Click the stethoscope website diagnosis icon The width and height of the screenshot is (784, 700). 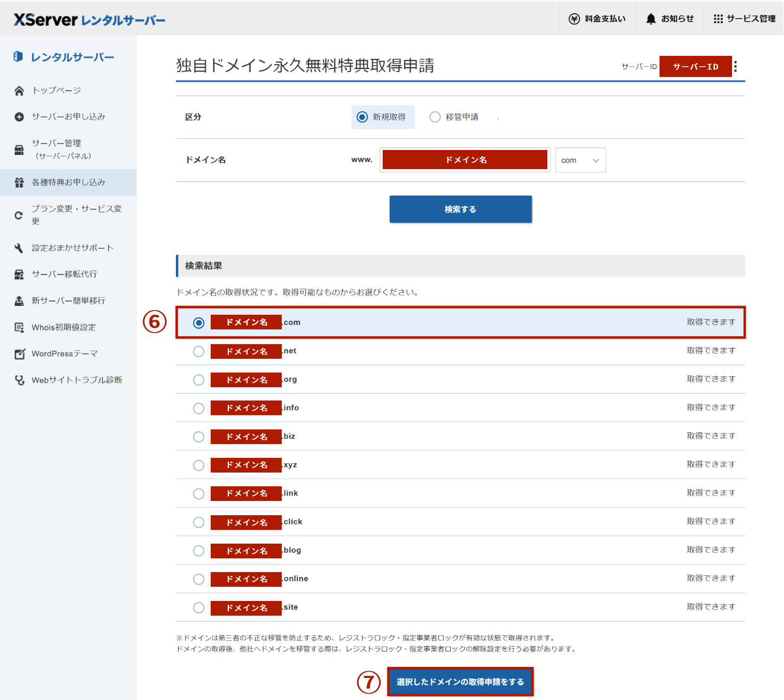pyautogui.click(x=19, y=380)
